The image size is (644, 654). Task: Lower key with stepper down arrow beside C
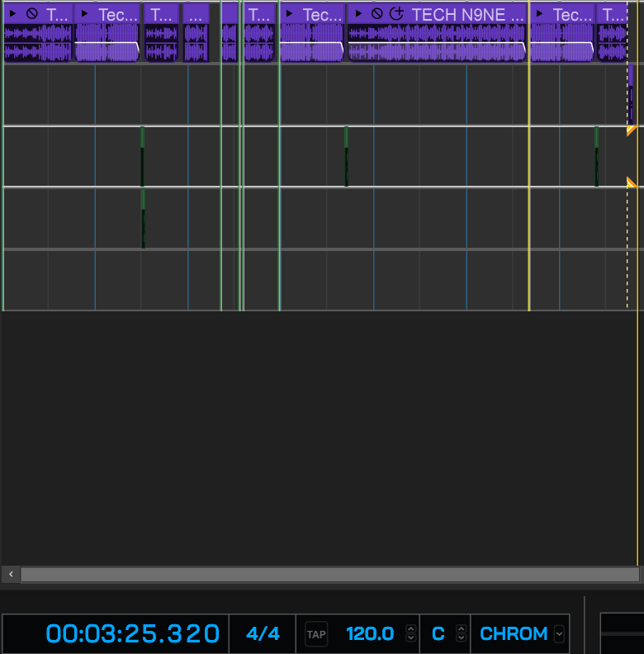461,637
